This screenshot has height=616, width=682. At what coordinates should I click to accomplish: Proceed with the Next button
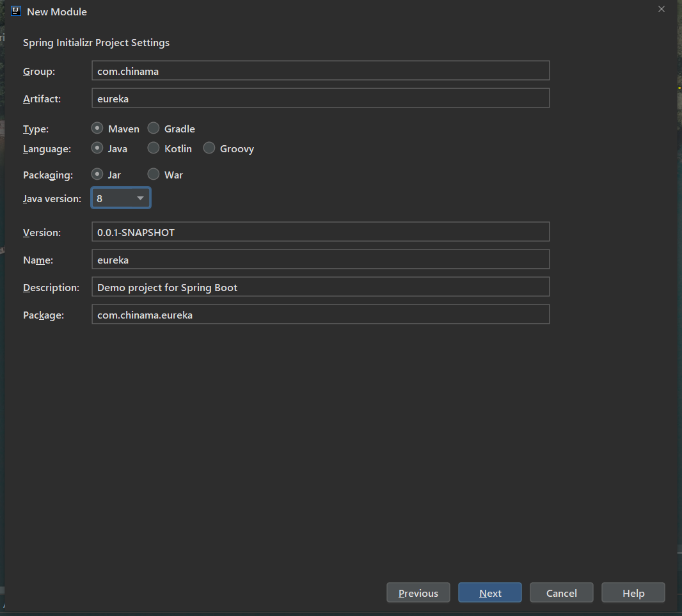point(490,593)
